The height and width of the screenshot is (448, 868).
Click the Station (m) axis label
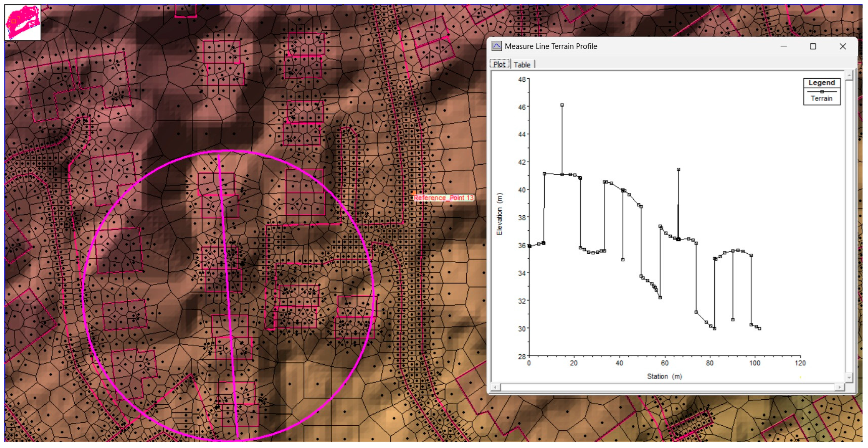point(665,376)
